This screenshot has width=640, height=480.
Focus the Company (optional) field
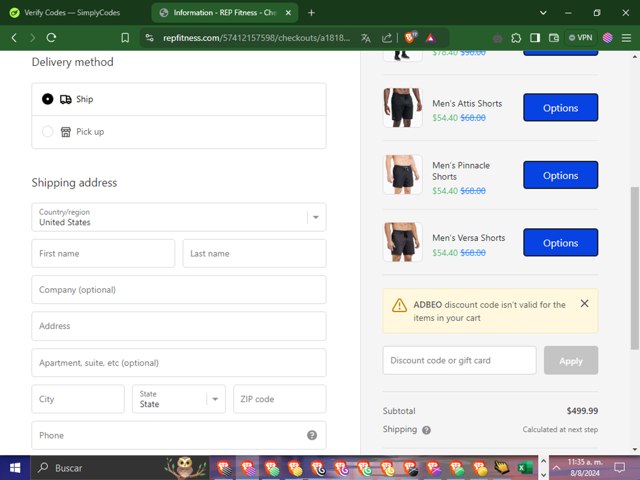point(179,290)
